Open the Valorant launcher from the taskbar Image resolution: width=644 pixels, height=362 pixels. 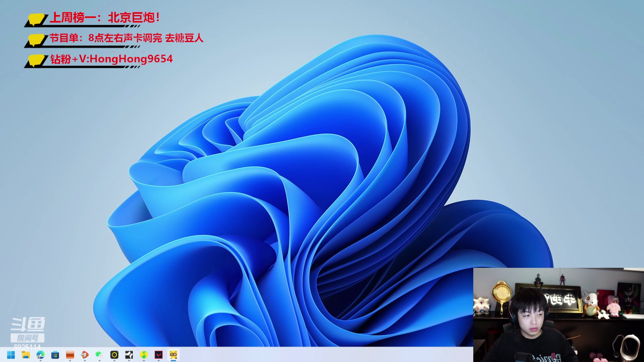[x=158, y=355]
